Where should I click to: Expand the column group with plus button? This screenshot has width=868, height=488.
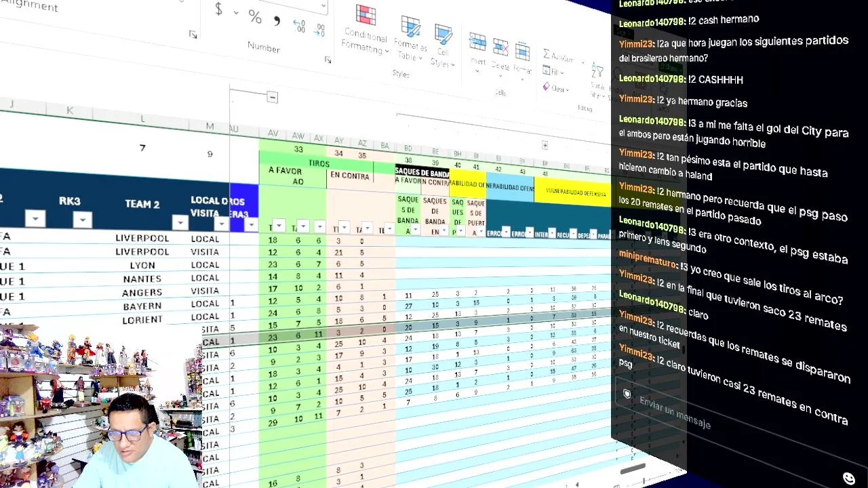click(x=545, y=145)
